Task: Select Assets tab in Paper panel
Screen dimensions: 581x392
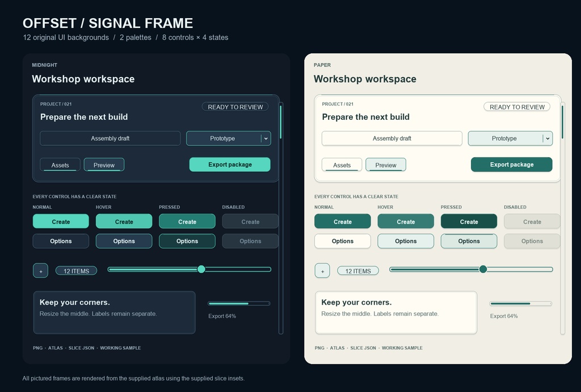Action: point(342,165)
